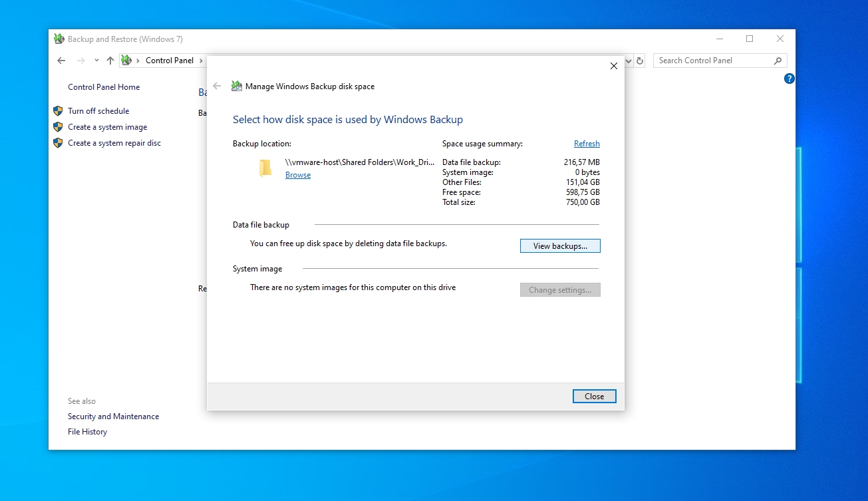Click the Manage Windows Backup title icon
This screenshot has height=501, width=868.
[x=236, y=86]
